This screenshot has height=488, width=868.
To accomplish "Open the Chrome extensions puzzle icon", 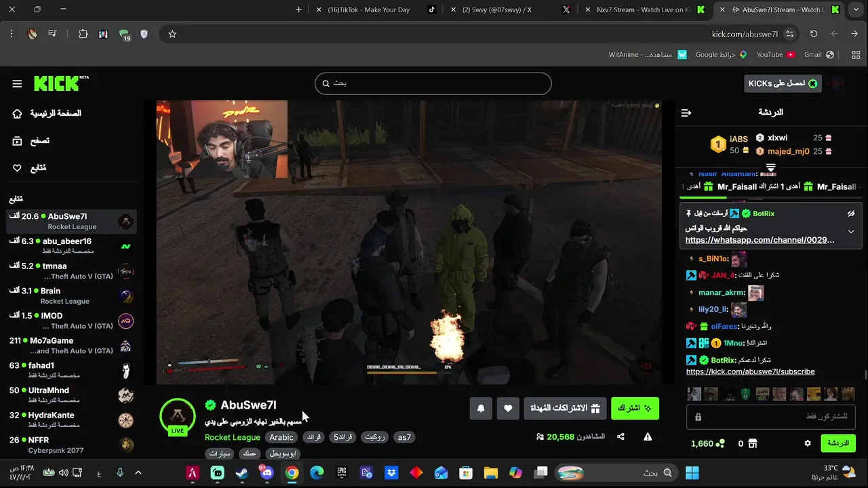I will tap(83, 34).
